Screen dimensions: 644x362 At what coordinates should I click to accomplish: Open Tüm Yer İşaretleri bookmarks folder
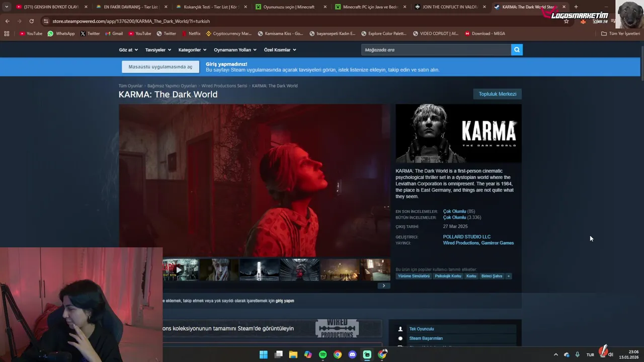pos(620,34)
